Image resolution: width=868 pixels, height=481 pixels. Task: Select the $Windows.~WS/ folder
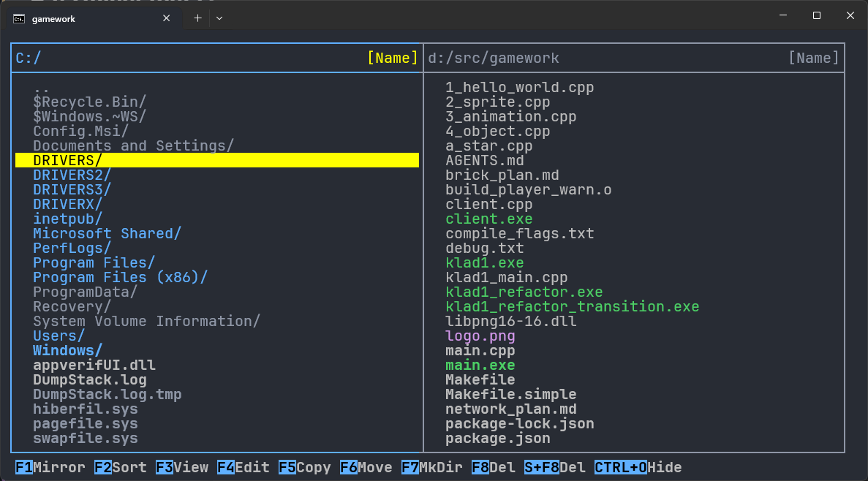click(90, 117)
